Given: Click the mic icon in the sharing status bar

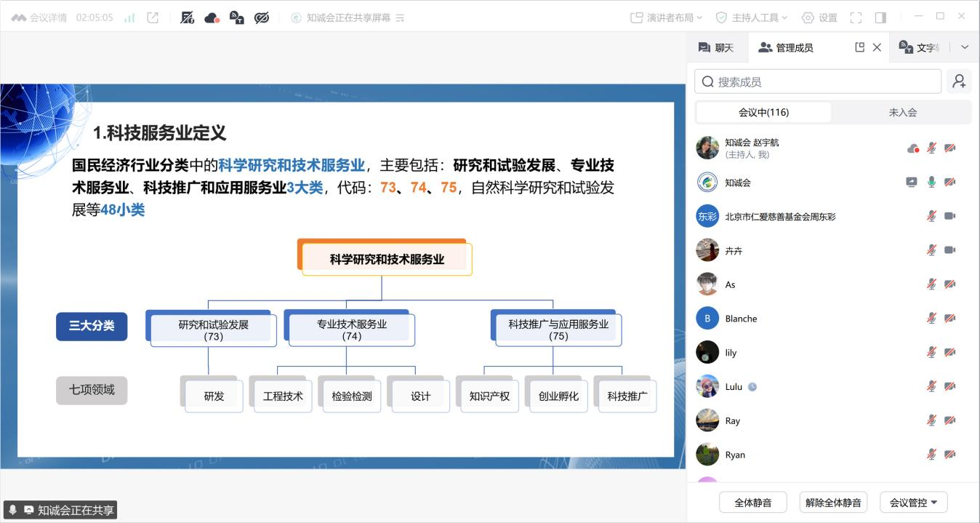Looking at the screenshot, I should pos(13,510).
